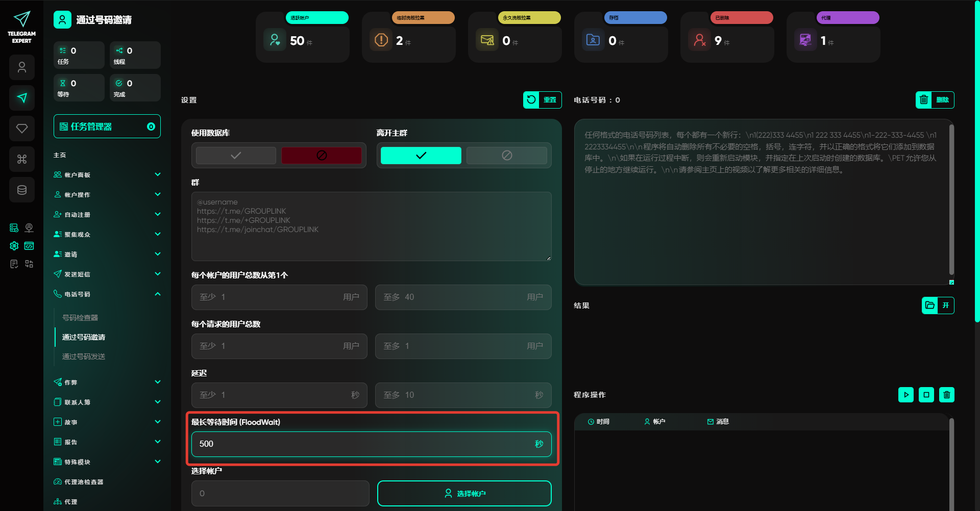Click the 最长等待时间 FloodWait input field

362,444
